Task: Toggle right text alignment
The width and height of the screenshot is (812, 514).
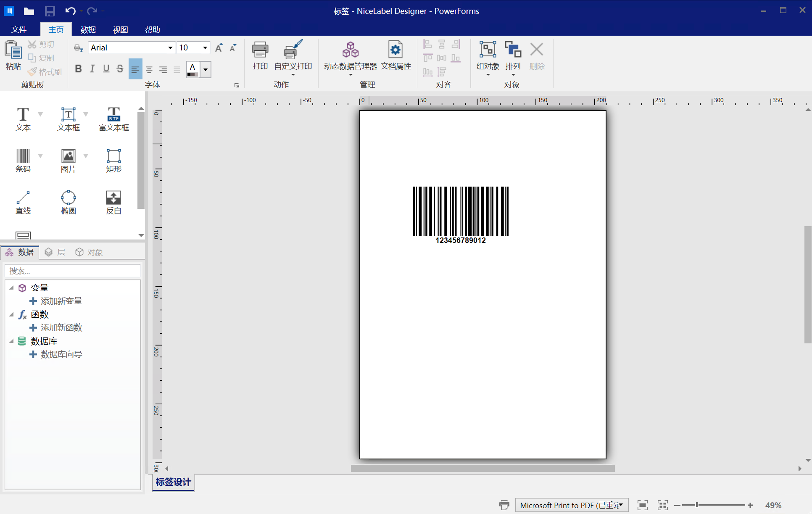Action: click(x=163, y=69)
